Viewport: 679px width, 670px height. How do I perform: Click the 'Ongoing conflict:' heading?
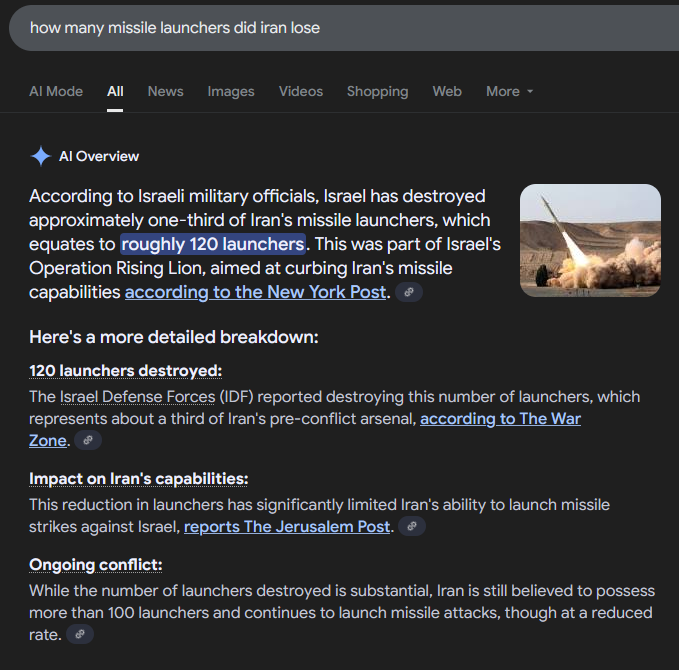tap(96, 565)
